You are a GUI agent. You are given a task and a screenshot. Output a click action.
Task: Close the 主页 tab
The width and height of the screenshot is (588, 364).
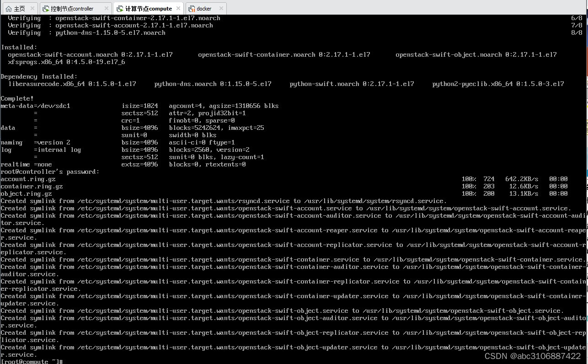click(x=32, y=8)
